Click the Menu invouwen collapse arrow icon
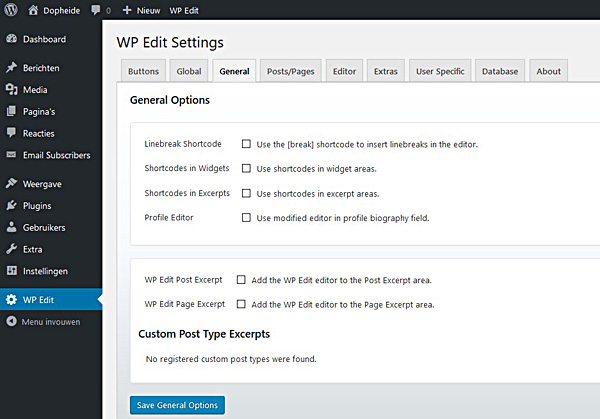The width and height of the screenshot is (600, 419). [11, 321]
